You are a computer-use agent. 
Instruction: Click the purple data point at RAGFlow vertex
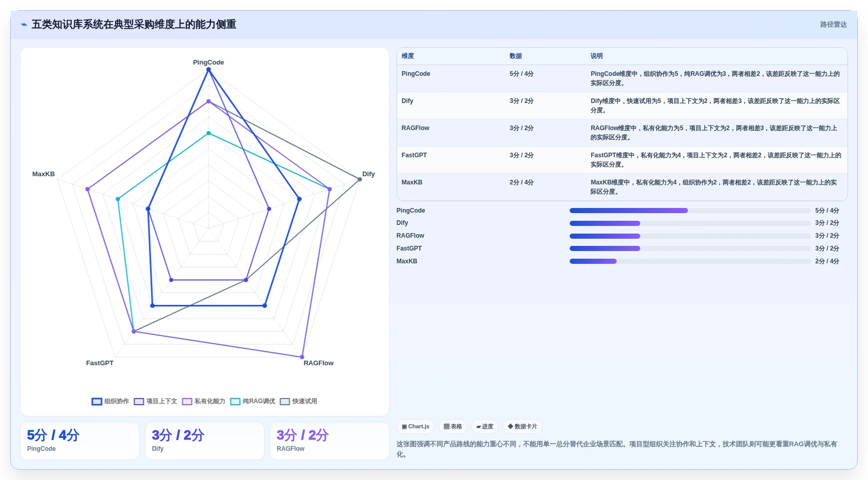click(302, 357)
